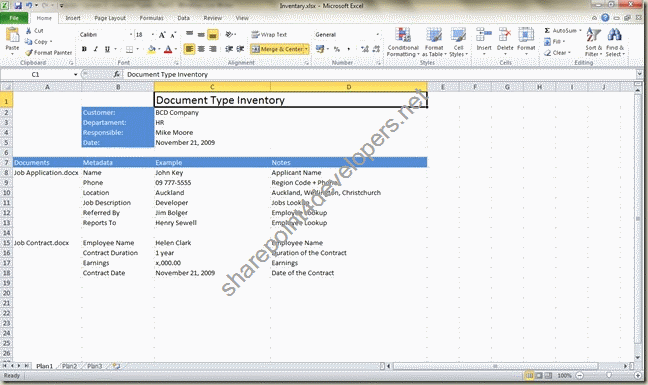Open the font size dropdown
The width and height of the screenshot is (648, 385).
pos(152,35)
